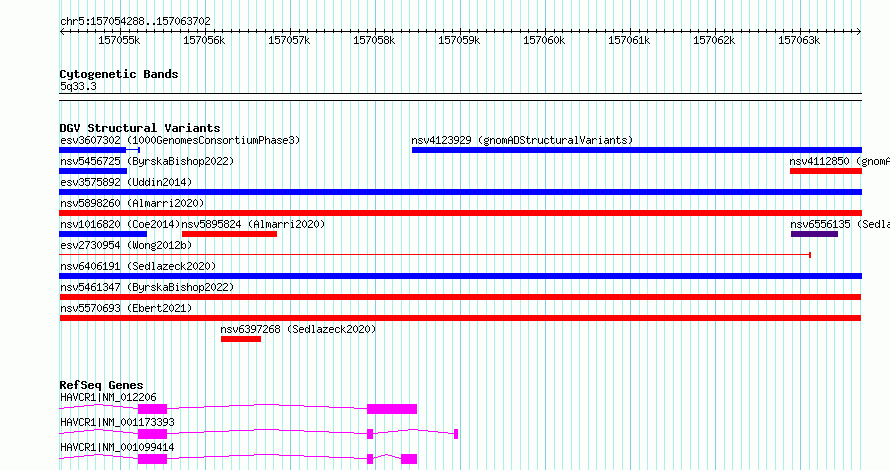Select the large exon of HAVCR1 NM_012206

[392, 409]
